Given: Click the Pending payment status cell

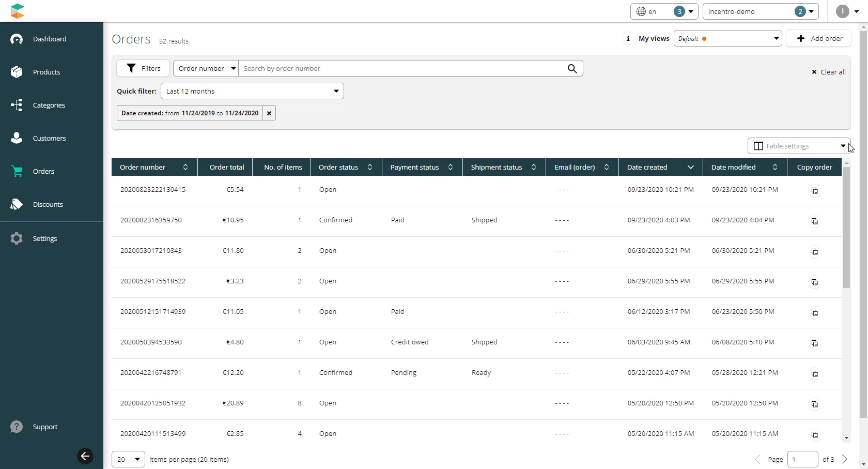Looking at the screenshot, I should [404, 373].
